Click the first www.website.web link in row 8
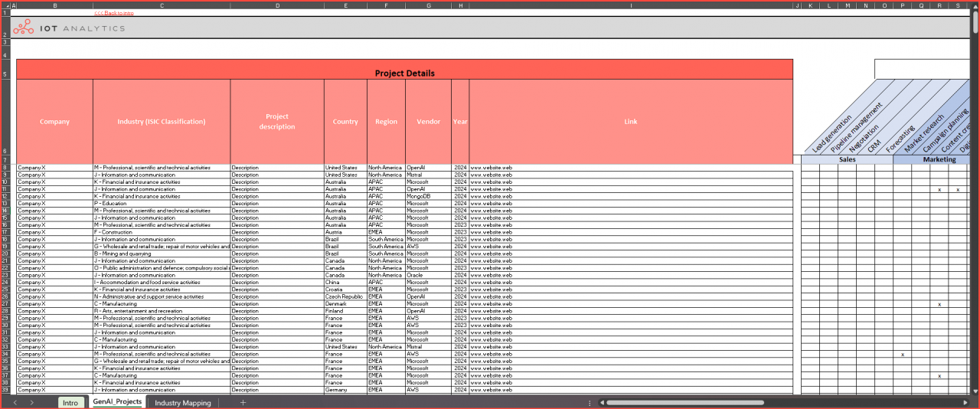 (x=491, y=167)
